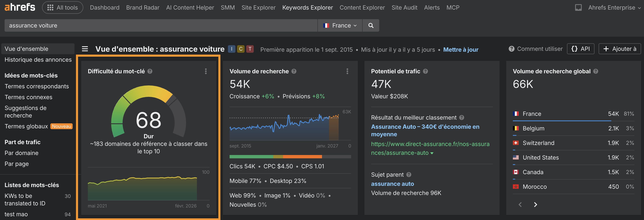Open the assurance auto parent topic link
Viewport: 644px width, 220px height.
point(393,184)
